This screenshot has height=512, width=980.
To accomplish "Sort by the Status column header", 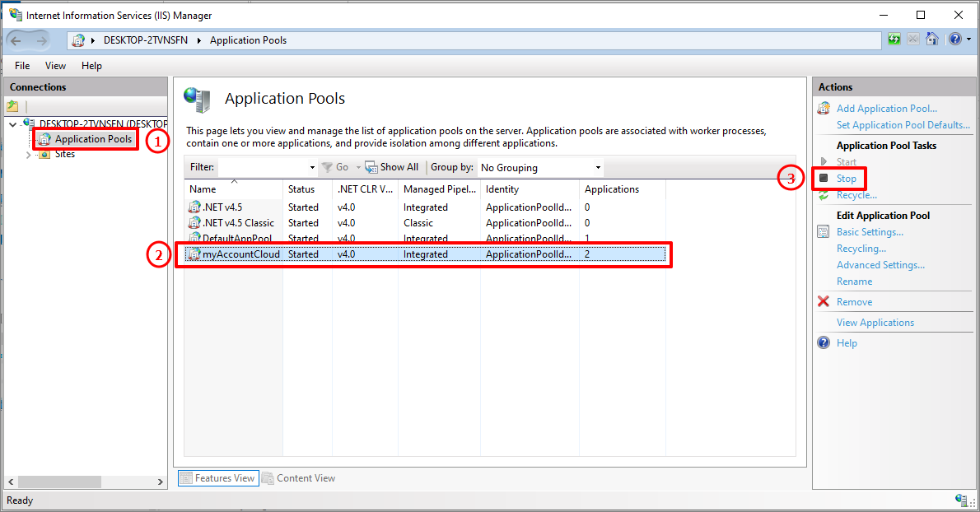I will tap(307, 189).
